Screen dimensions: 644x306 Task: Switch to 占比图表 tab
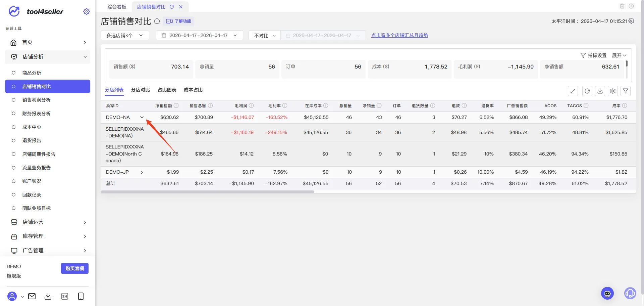pyautogui.click(x=167, y=90)
